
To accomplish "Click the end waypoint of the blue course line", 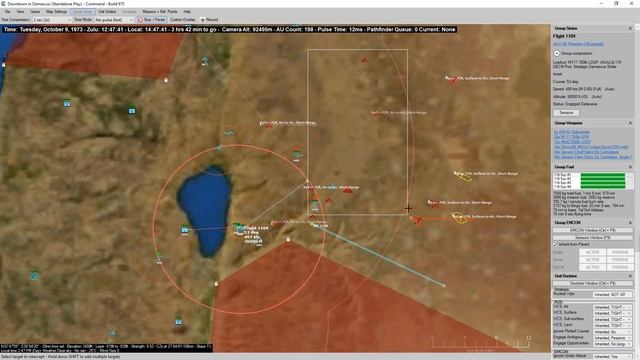I will (444, 286).
